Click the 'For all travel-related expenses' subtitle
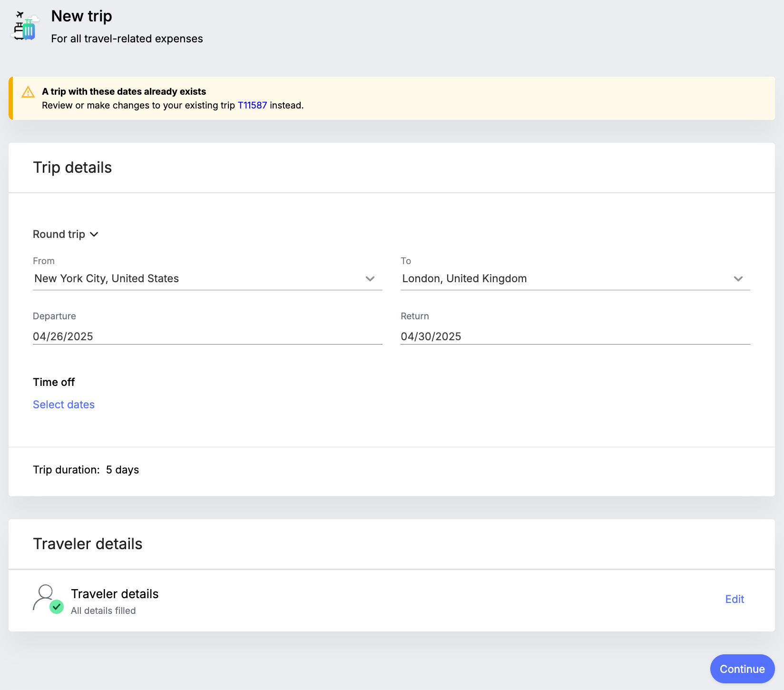Image resolution: width=784 pixels, height=690 pixels. (127, 39)
